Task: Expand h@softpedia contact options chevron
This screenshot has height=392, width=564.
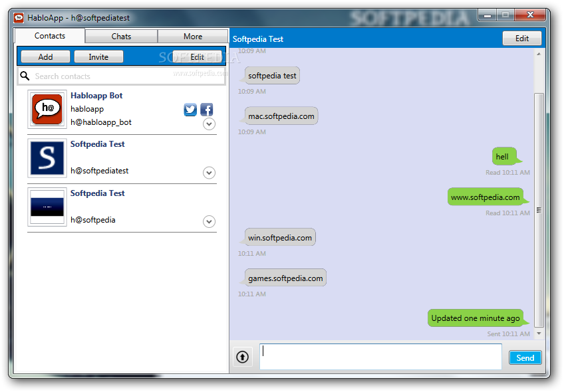Action: click(x=209, y=221)
